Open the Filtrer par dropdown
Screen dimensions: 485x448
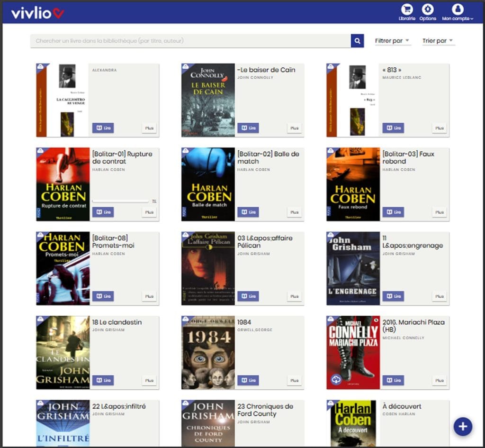pyautogui.click(x=392, y=41)
